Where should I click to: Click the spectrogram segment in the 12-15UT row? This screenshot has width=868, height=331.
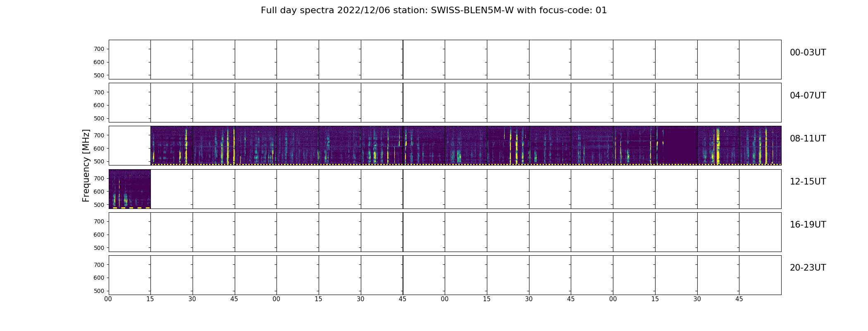click(x=130, y=189)
